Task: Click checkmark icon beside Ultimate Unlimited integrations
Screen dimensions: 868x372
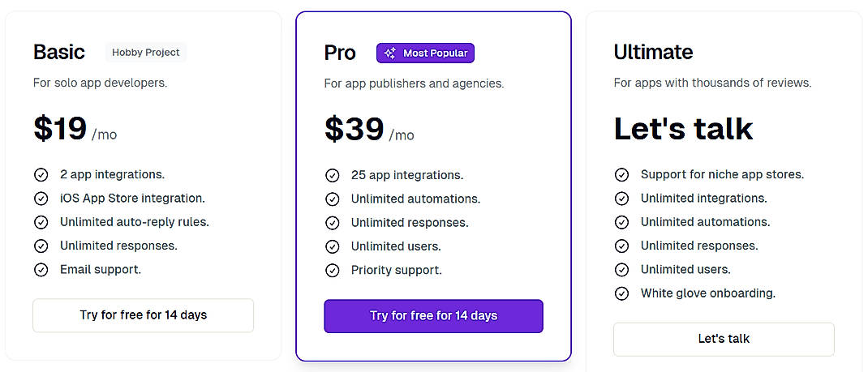Action: click(x=621, y=199)
